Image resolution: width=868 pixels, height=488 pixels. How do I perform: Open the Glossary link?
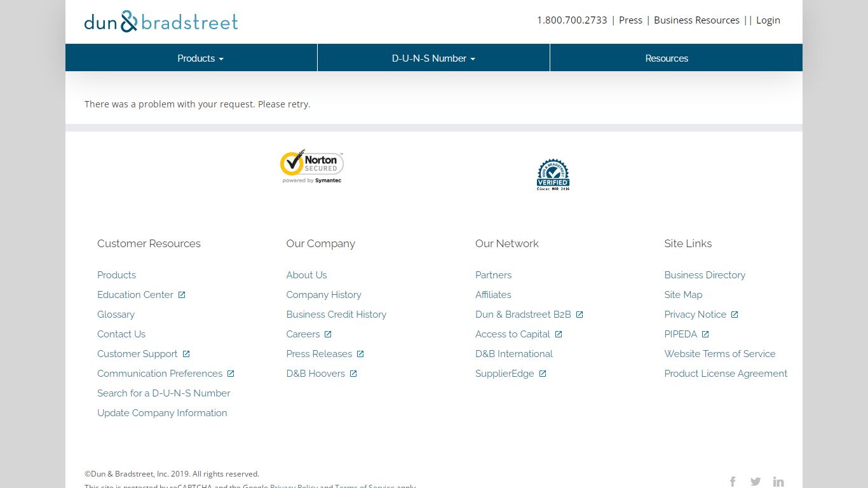pos(116,315)
